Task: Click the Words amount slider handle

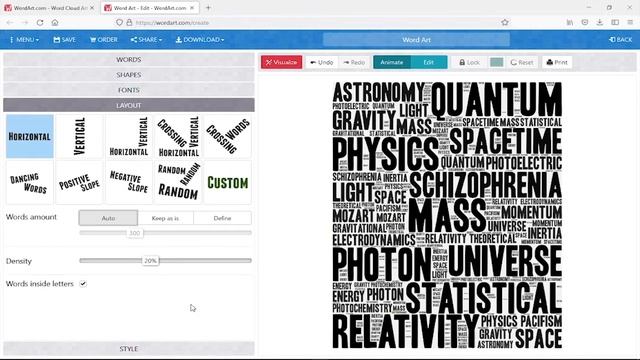Action: pos(135,233)
